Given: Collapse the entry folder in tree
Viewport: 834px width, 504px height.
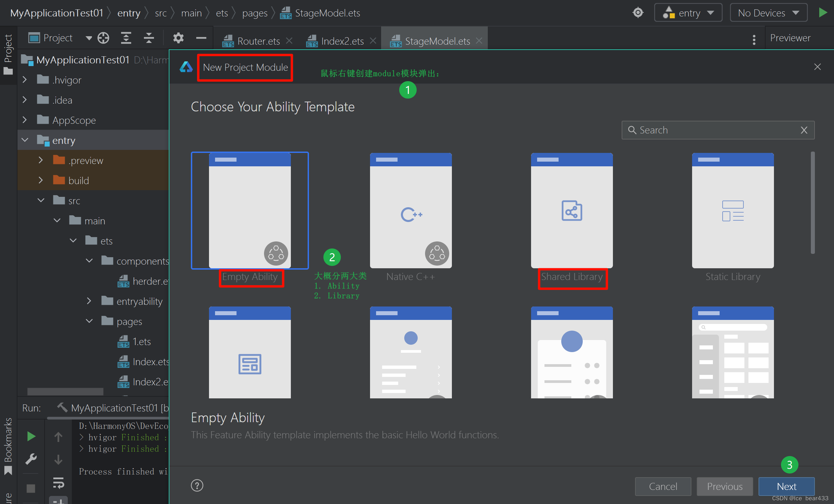Looking at the screenshot, I should [25, 140].
